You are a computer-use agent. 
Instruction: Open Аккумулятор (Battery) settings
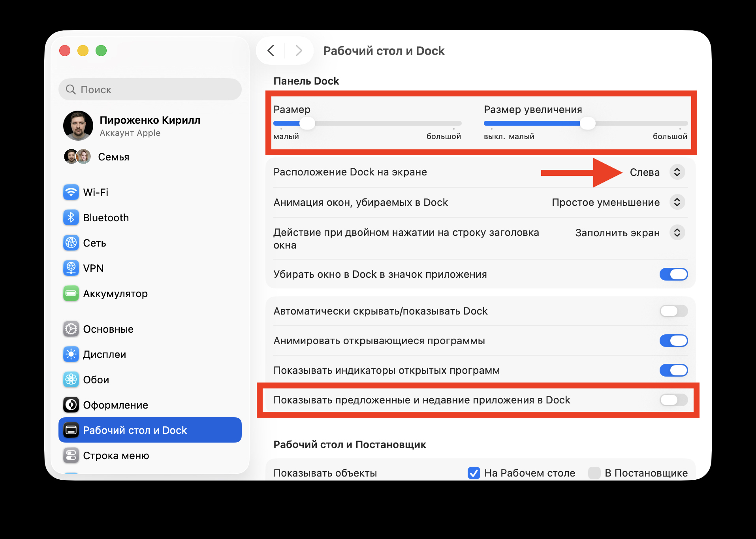tap(115, 293)
